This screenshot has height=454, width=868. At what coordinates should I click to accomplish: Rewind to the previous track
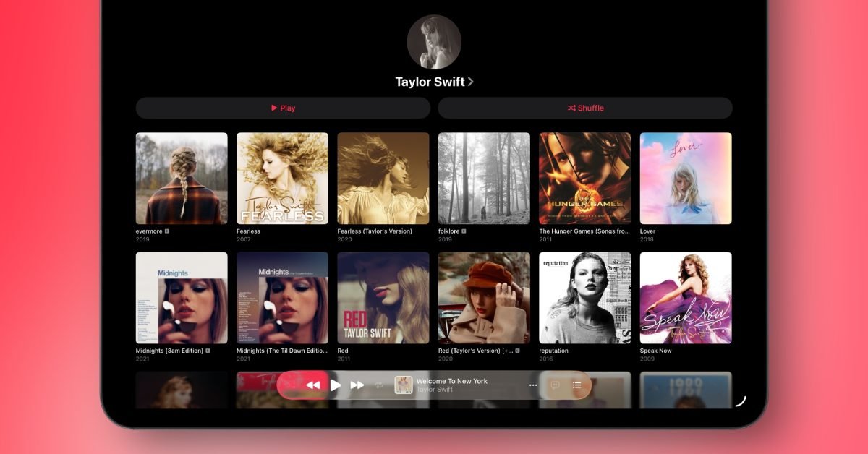click(312, 385)
